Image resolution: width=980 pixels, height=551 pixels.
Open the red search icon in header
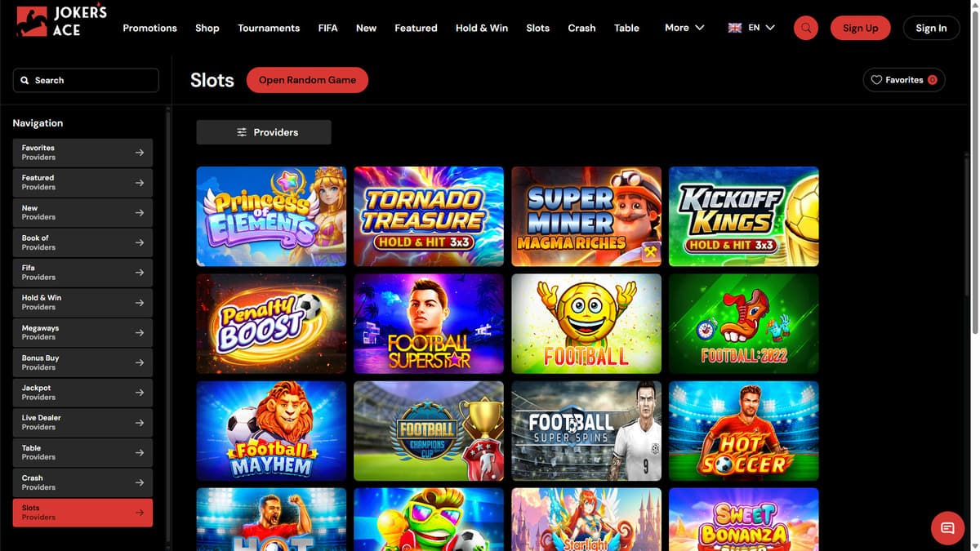[806, 28]
